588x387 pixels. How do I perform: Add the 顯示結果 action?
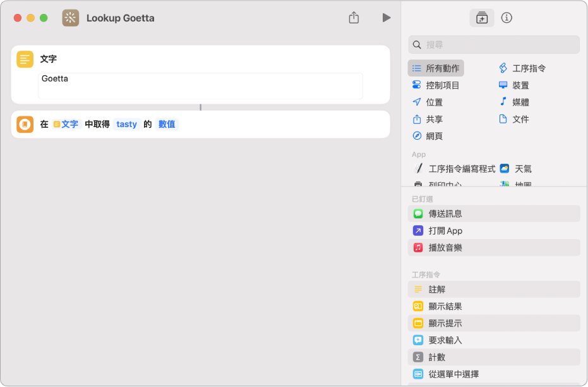point(494,306)
